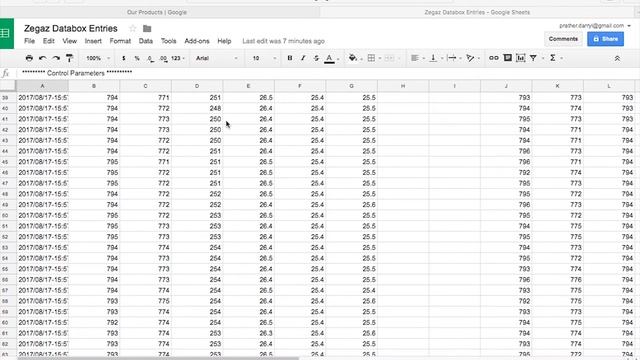The height and width of the screenshot is (360, 640).
Task: Open the fill color picker
Action: coord(353,58)
